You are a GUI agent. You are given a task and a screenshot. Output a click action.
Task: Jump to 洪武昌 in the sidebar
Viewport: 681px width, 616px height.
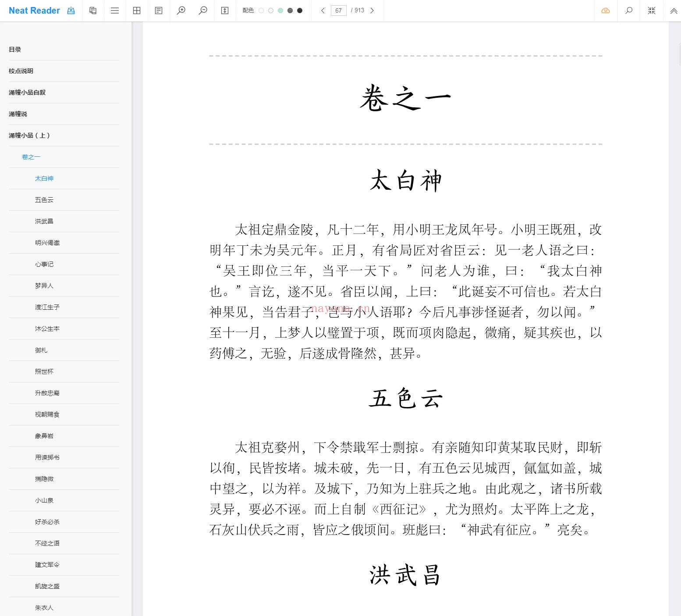(x=44, y=221)
